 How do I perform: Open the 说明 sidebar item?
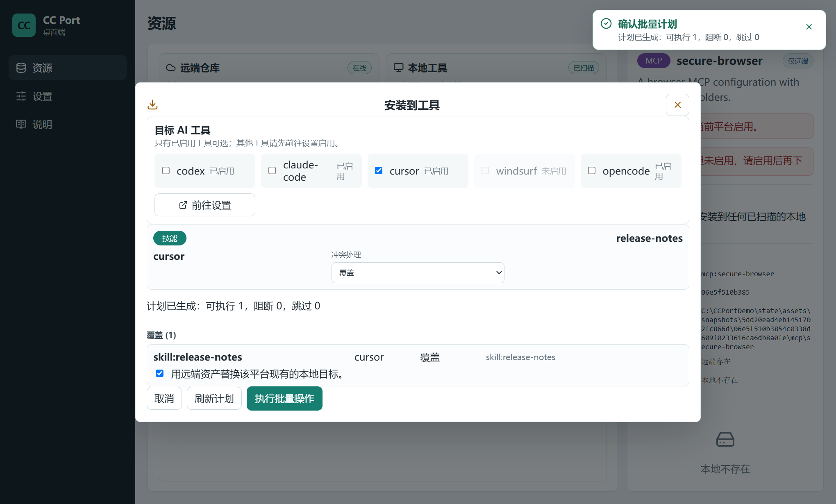point(68,124)
